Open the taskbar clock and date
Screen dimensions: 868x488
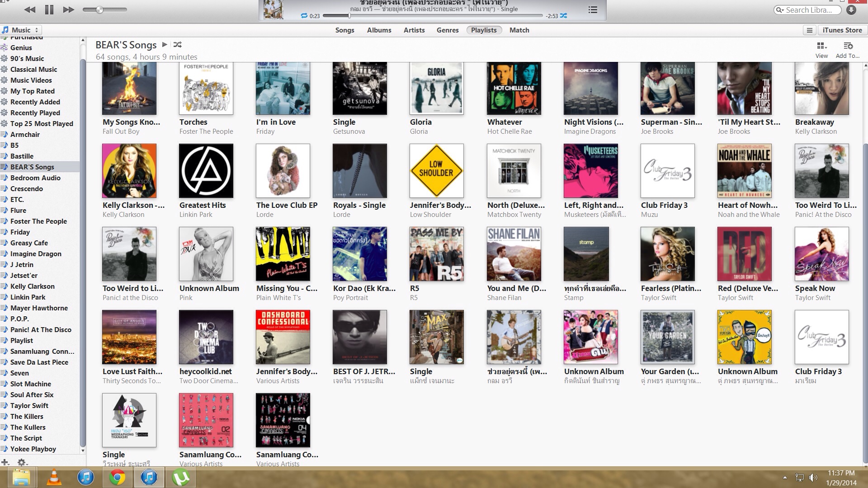tap(841, 478)
